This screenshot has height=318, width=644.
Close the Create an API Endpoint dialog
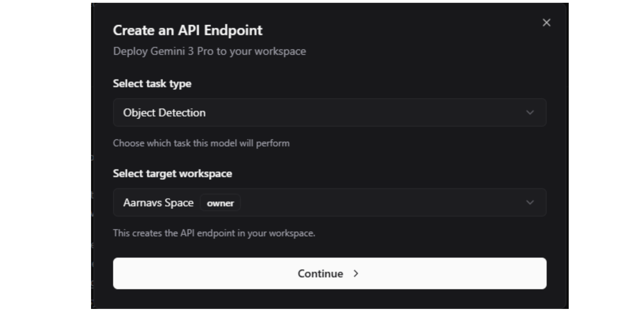546,23
